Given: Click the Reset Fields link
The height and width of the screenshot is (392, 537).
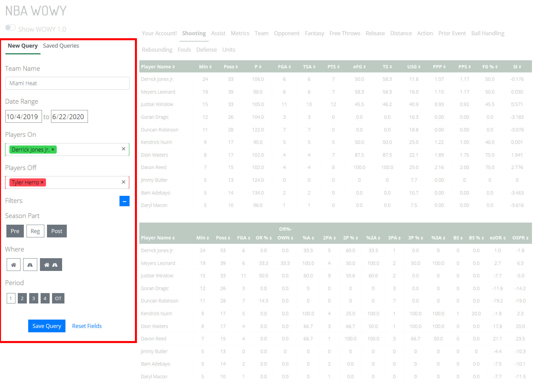Looking at the screenshot, I should pyautogui.click(x=87, y=326).
